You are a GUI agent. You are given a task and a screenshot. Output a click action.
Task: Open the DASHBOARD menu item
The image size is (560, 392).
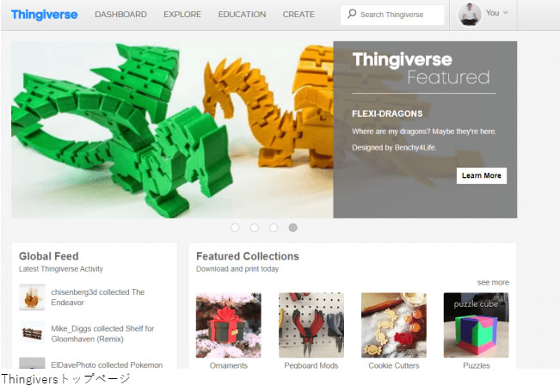[x=120, y=15]
